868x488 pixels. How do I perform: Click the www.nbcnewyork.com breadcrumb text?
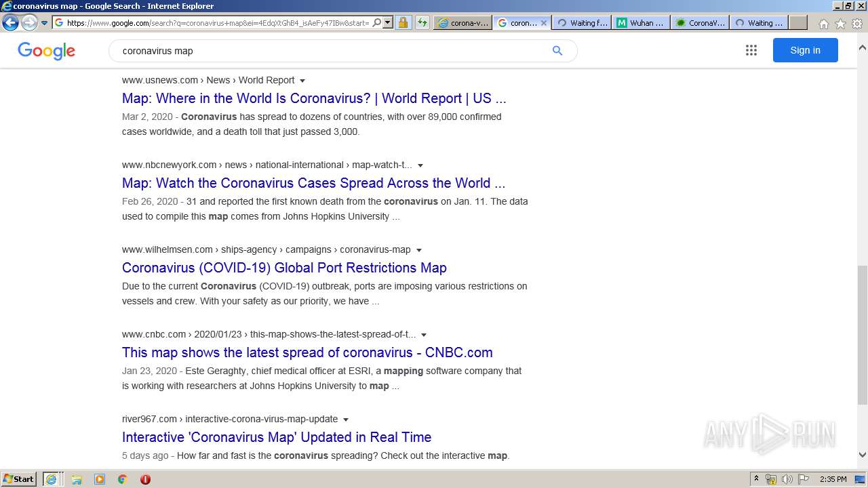coord(170,165)
